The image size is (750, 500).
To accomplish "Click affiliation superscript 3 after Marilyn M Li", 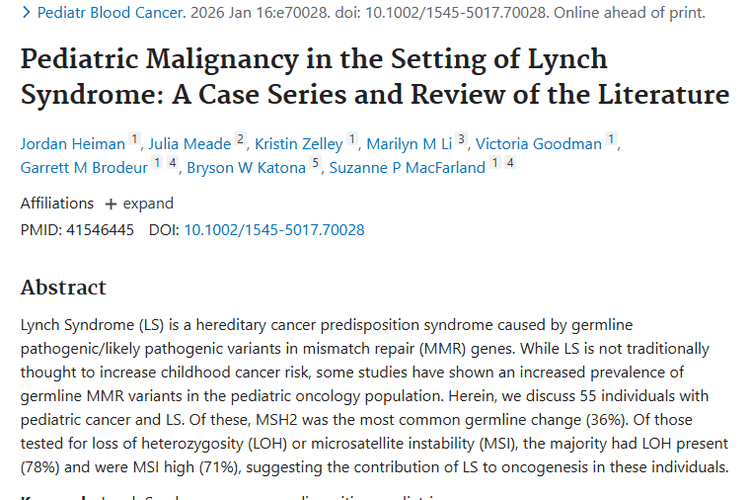I will click(x=461, y=140).
